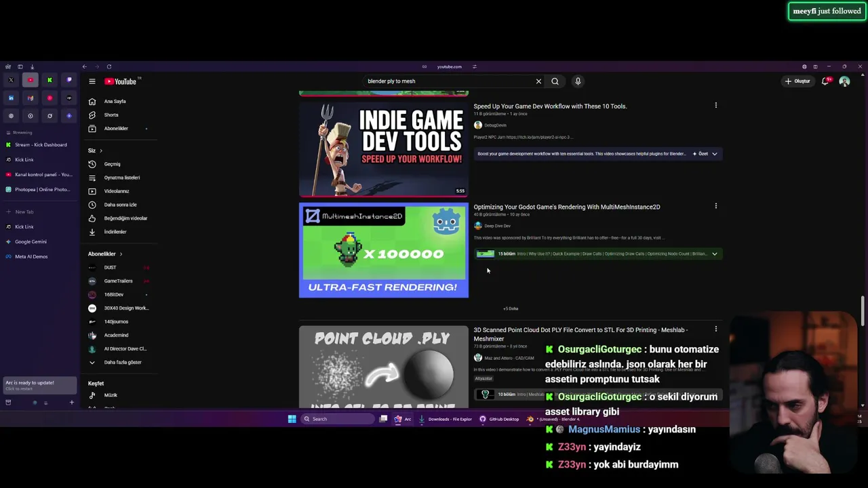Open GitHub Desktop from the taskbar
This screenshot has height=488, width=868.
tap(499, 419)
